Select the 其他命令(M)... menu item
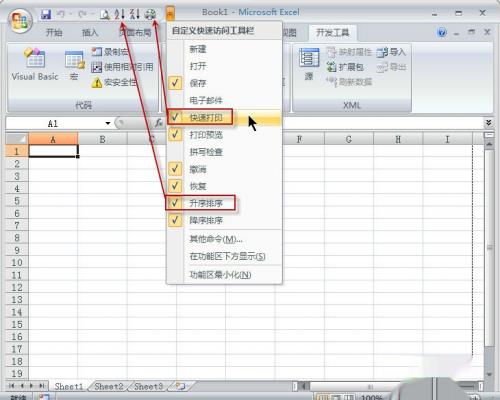The image size is (500, 400). pyautogui.click(x=224, y=239)
